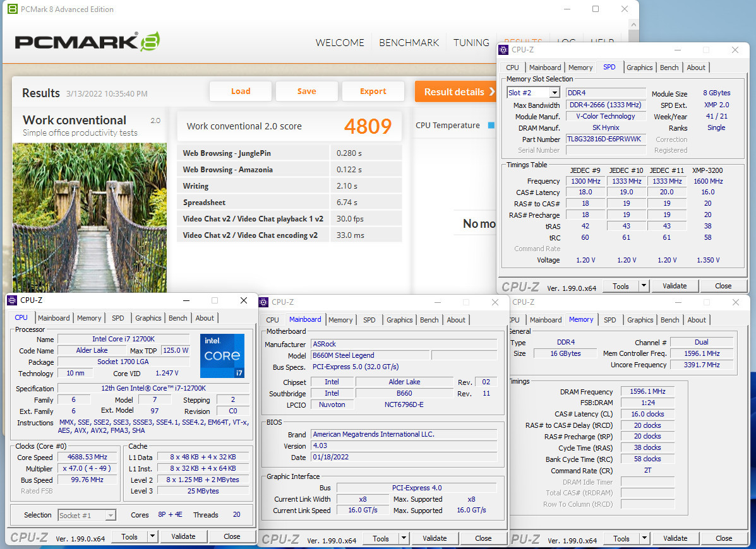756x549 pixels.
Task: Click the B660M Steel Legend model field
Action: pyautogui.click(x=370, y=355)
